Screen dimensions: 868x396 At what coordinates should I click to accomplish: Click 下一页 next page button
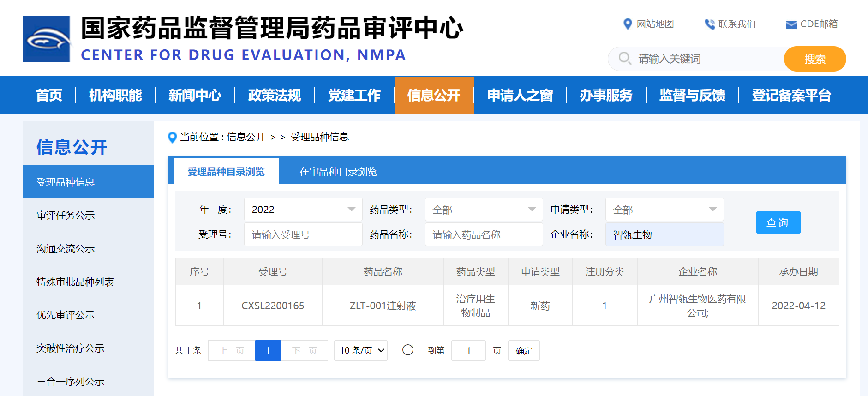click(305, 351)
